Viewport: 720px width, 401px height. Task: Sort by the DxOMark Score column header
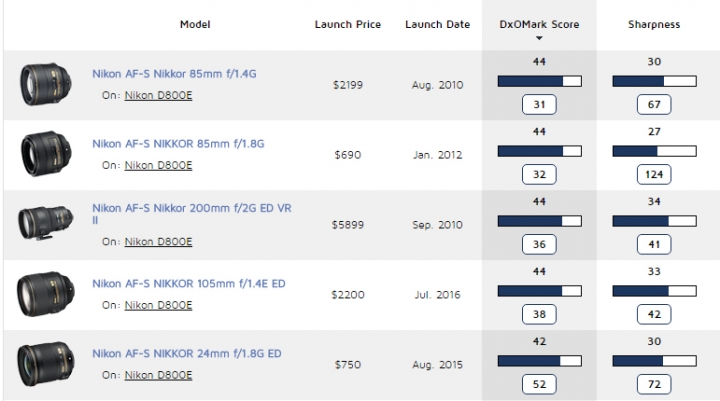[x=539, y=23]
